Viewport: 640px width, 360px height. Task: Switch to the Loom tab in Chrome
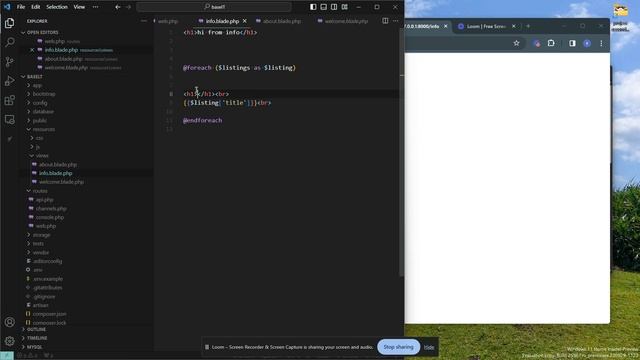(485, 26)
